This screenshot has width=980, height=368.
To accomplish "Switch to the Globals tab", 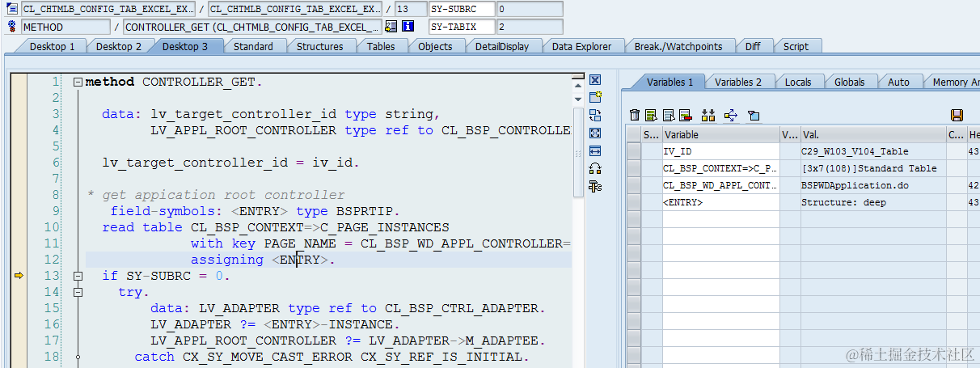I will pyautogui.click(x=849, y=82).
